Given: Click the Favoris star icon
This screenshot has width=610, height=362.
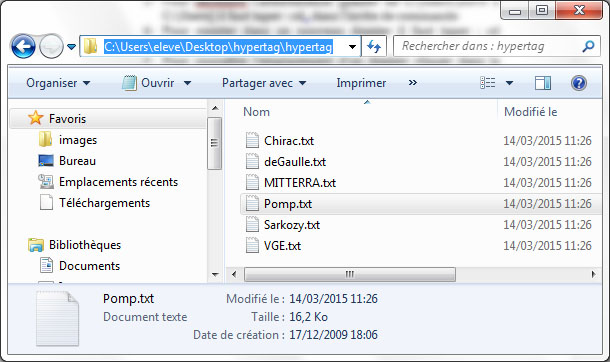Looking at the screenshot, I should (35, 118).
